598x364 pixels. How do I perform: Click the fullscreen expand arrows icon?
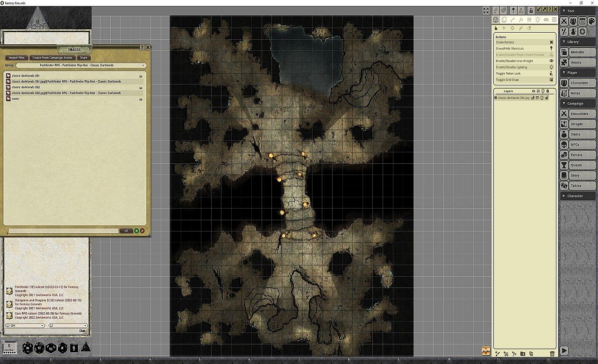pyautogui.click(x=486, y=10)
